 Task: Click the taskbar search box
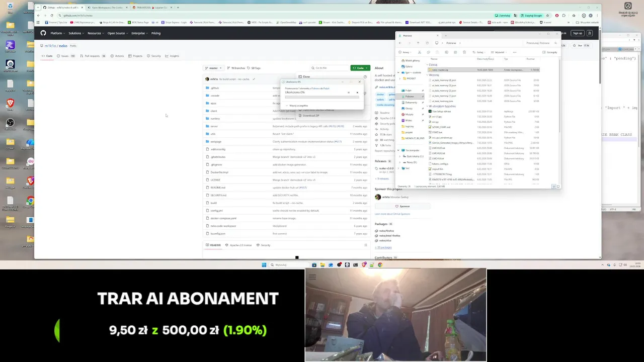tap(289, 264)
